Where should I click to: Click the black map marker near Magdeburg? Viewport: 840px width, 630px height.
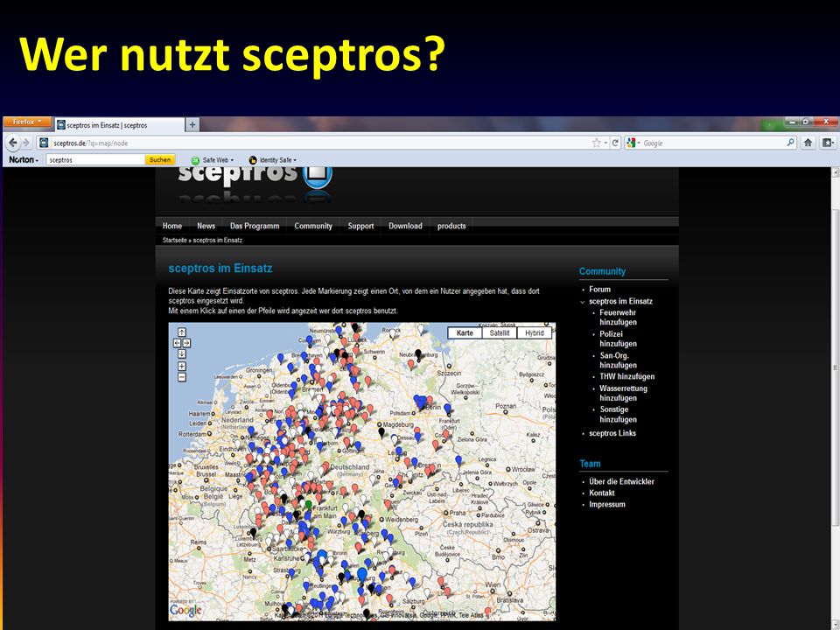point(381,431)
